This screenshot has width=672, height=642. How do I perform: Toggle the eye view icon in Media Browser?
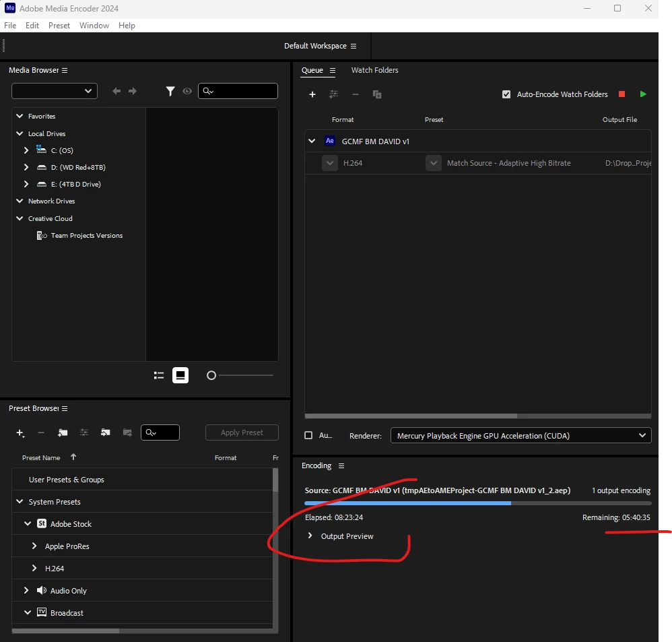pos(187,91)
